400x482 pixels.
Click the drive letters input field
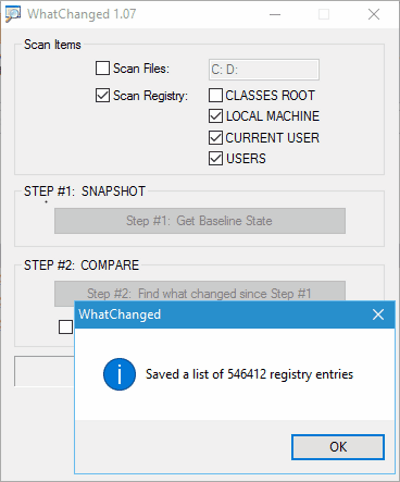(x=264, y=70)
